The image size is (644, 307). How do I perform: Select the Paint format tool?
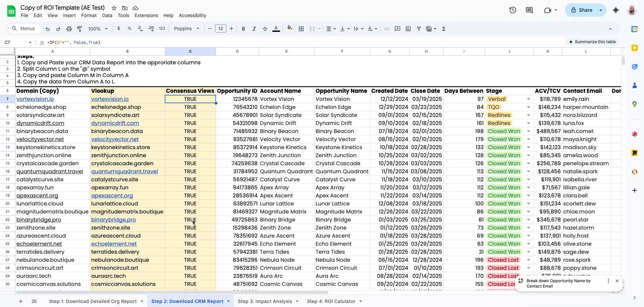79,28
